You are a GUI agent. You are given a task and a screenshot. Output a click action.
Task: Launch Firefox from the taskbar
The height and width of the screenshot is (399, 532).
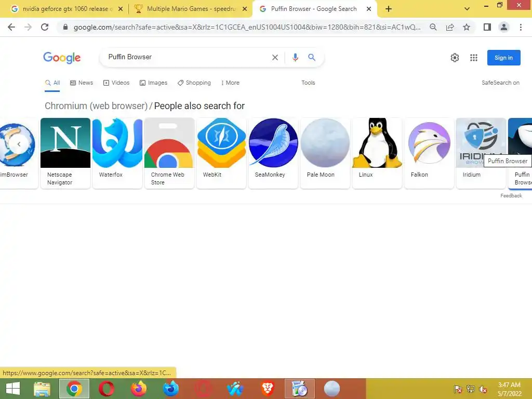pyautogui.click(x=138, y=389)
